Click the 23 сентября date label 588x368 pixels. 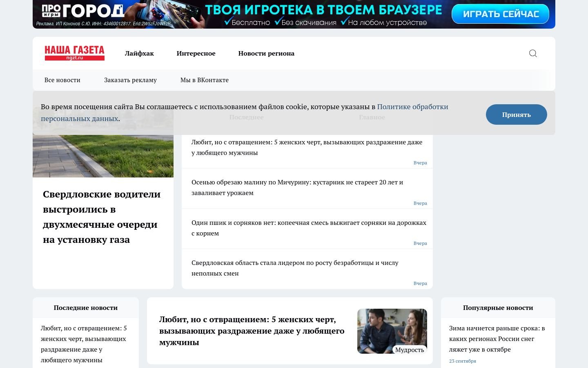463,361
